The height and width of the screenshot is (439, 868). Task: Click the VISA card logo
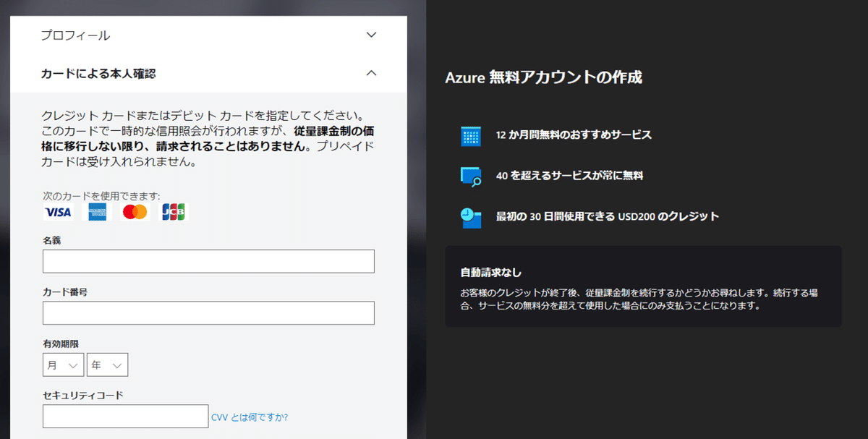coord(58,212)
